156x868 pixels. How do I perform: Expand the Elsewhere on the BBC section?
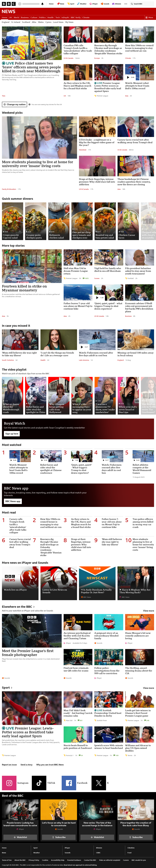pyautogui.click(x=18, y=606)
